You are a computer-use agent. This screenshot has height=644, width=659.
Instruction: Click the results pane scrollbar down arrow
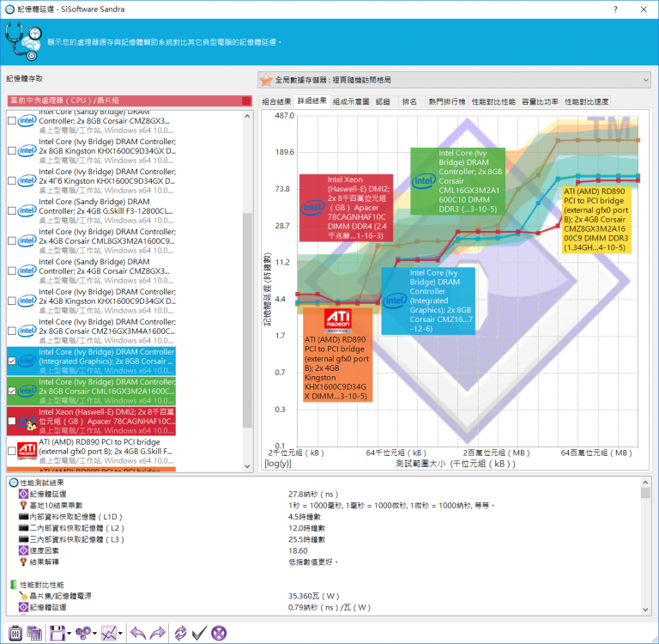pyautogui.click(x=645, y=610)
